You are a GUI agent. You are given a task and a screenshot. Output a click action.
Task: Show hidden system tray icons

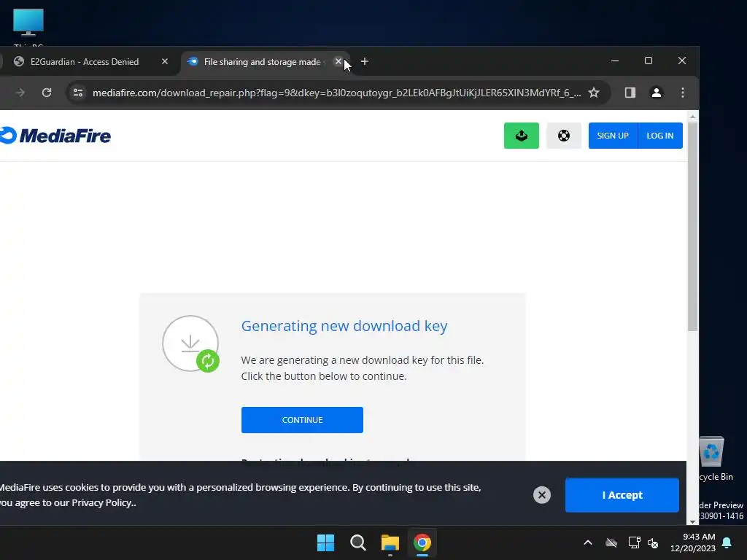tap(588, 542)
